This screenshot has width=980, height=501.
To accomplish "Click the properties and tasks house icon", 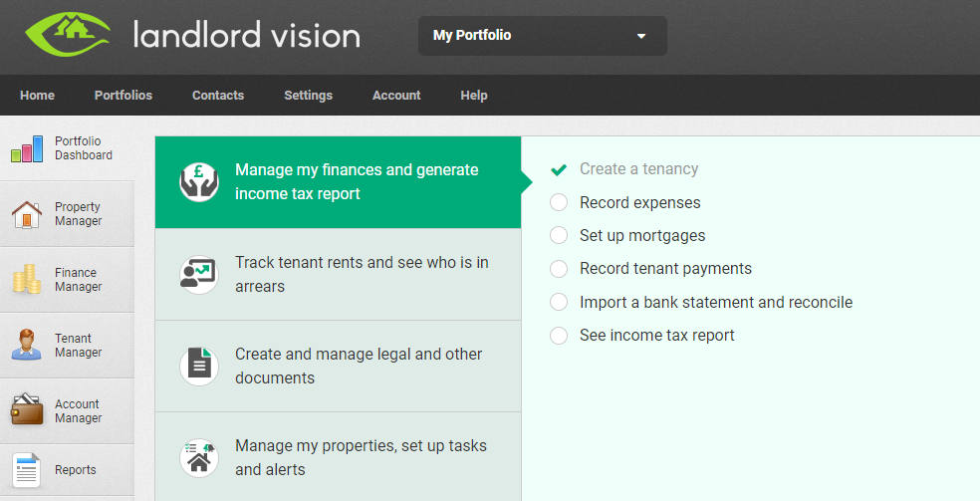I will click(199, 458).
